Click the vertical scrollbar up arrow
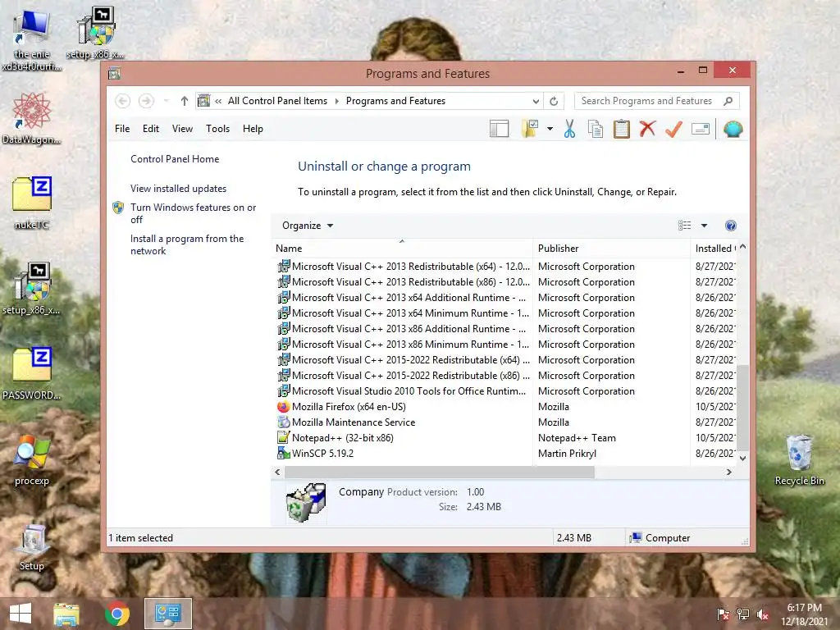Viewport: 840px width, 630px height. coord(742,248)
